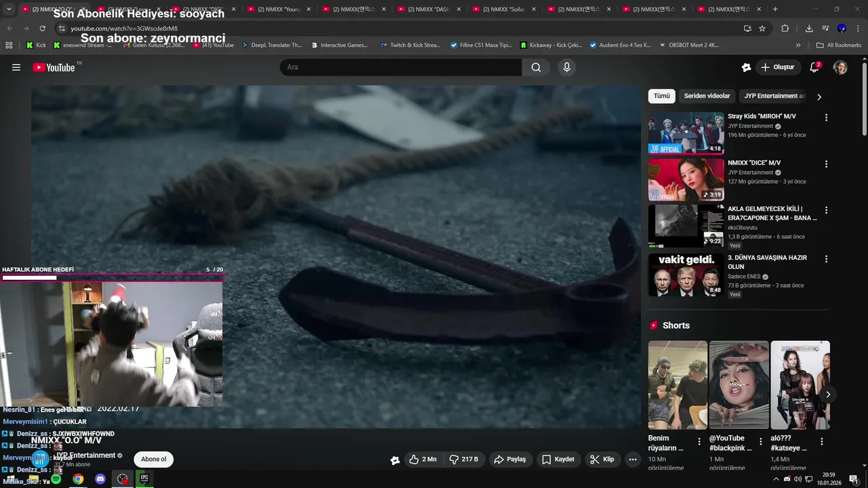Open browser extensions puzzle icon
Screen dimensions: 868x488
coord(785,28)
